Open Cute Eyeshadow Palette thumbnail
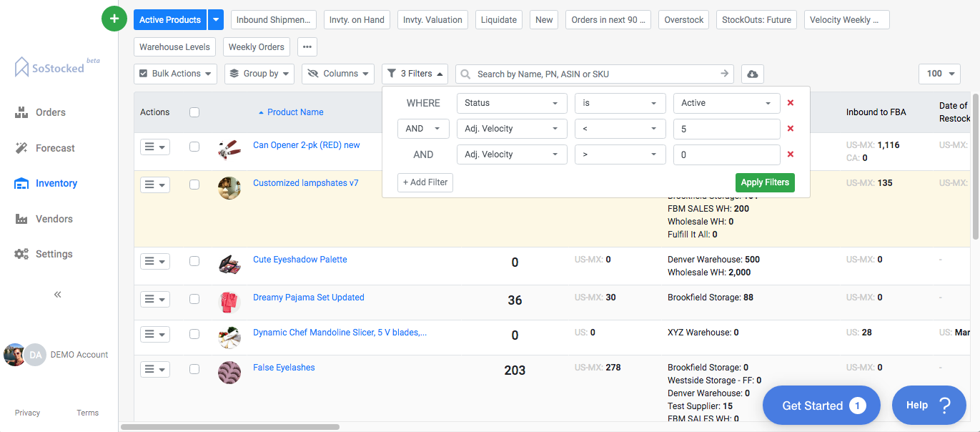980x432 pixels. [229, 264]
